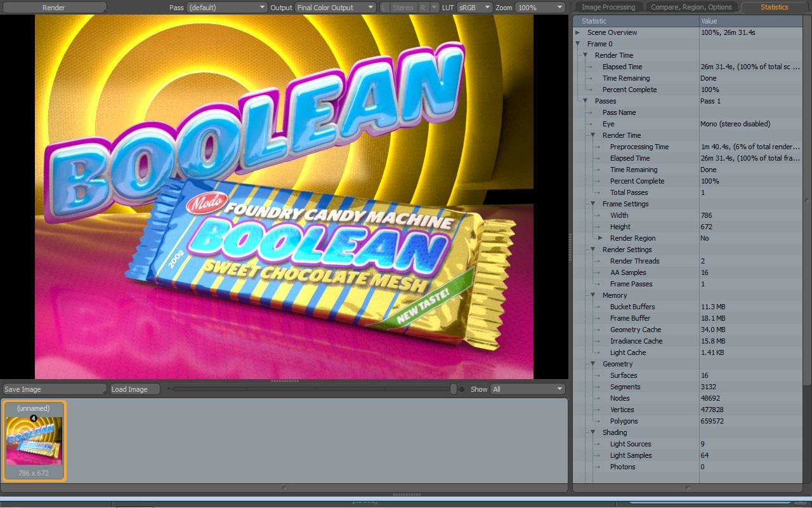Select the Width row
This screenshot has width=812, height=508.
[x=688, y=215]
